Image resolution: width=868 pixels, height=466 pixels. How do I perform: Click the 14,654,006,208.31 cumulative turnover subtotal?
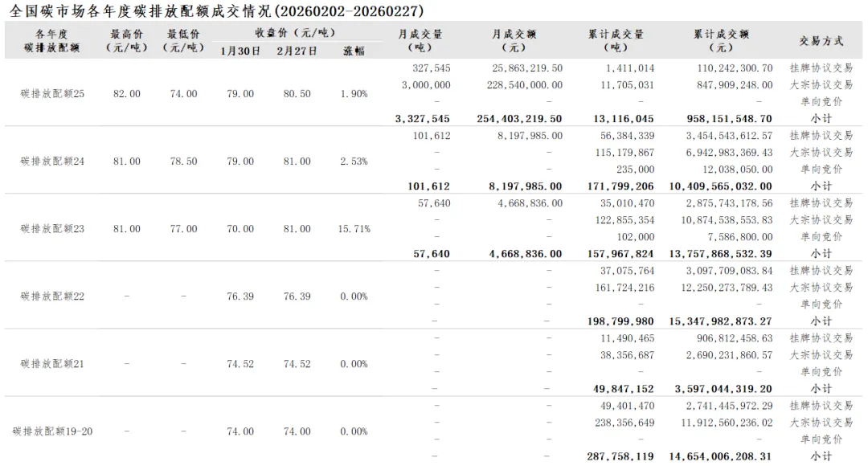[720, 456]
